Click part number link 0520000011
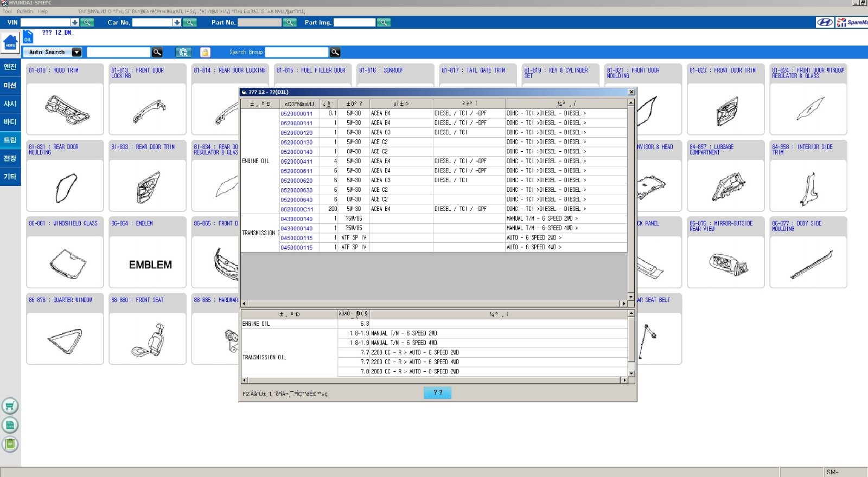Viewport: 868px width, 477px height. [296, 114]
